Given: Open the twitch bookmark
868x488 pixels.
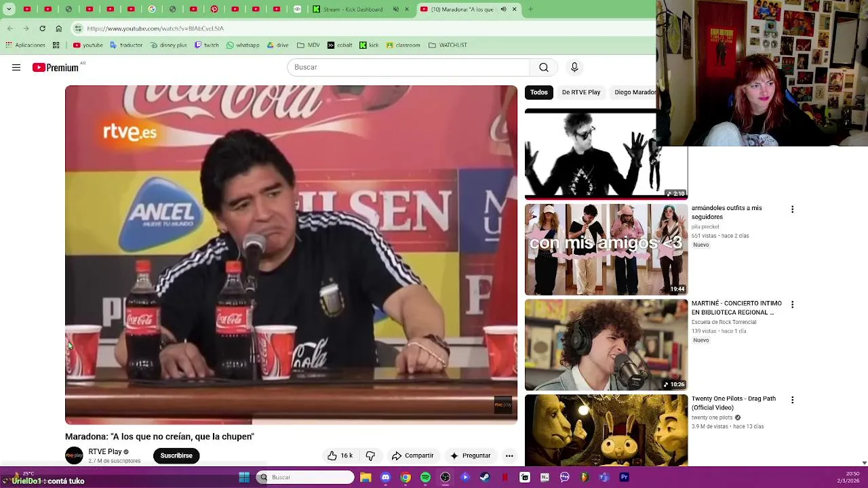Looking at the screenshot, I should [207, 45].
